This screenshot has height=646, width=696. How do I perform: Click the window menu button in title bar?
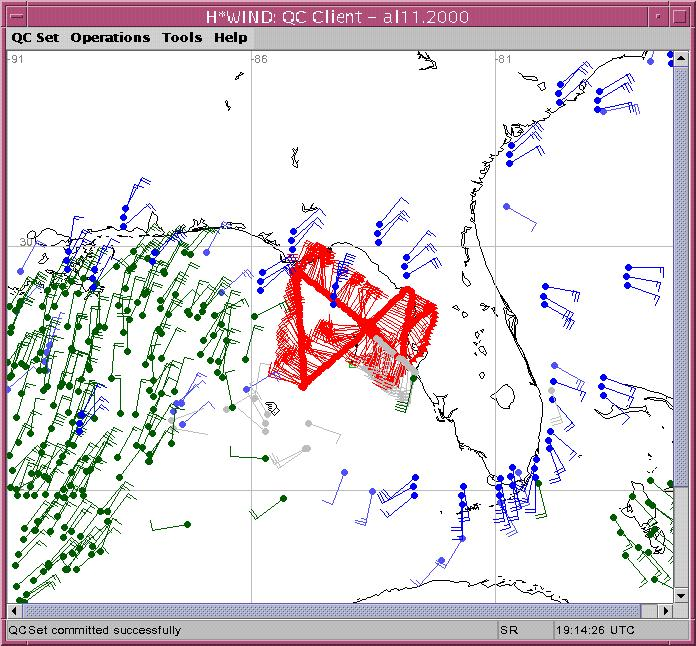pyautogui.click(x=17, y=17)
